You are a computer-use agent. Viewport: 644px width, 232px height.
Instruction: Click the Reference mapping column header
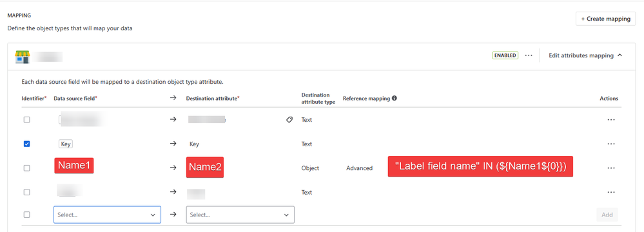(x=366, y=99)
